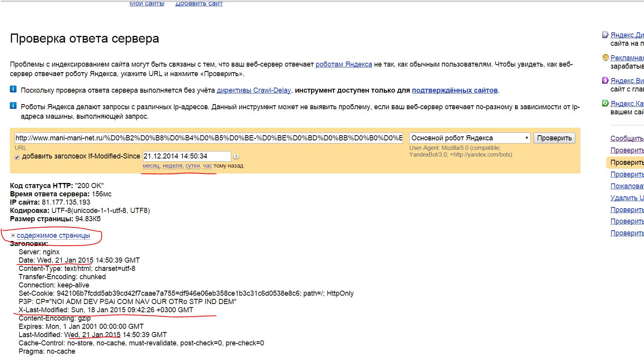
Task: Set date to сутки ago
Action: (193, 166)
